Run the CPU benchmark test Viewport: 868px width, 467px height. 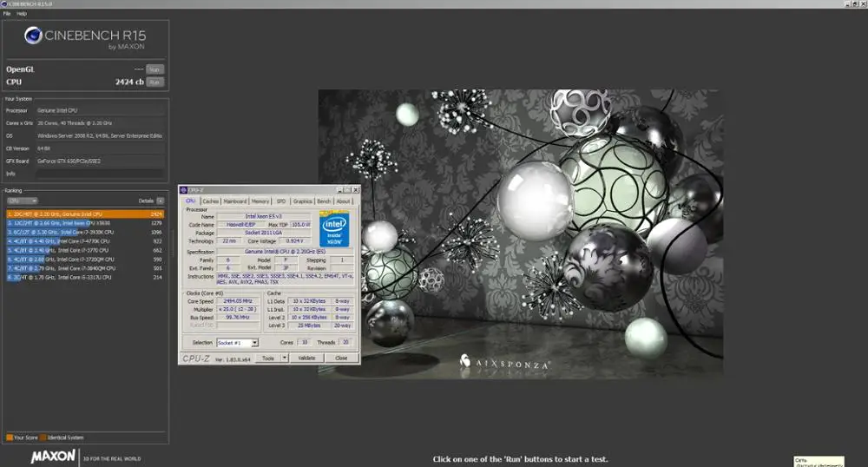(x=154, y=82)
